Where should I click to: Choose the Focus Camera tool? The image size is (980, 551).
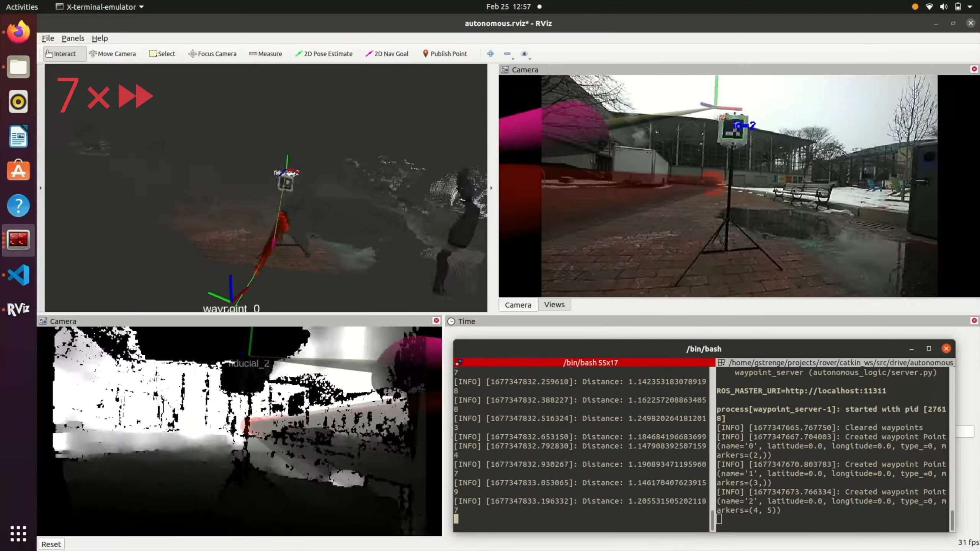tap(212, 54)
